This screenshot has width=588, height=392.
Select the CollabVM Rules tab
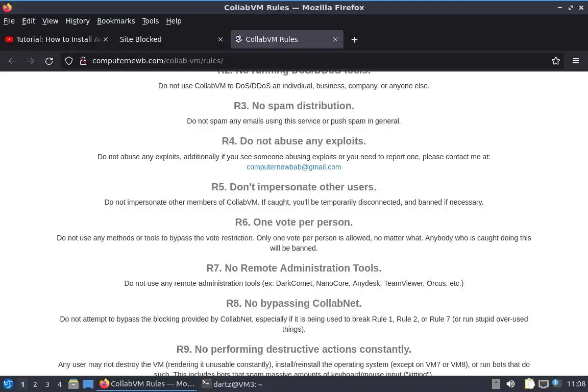click(x=287, y=39)
